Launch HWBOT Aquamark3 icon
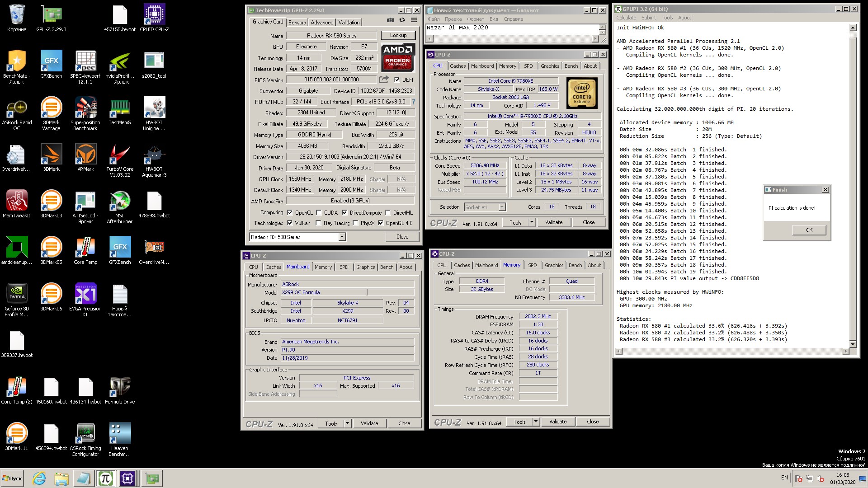The width and height of the screenshot is (868, 488). tap(154, 160)
